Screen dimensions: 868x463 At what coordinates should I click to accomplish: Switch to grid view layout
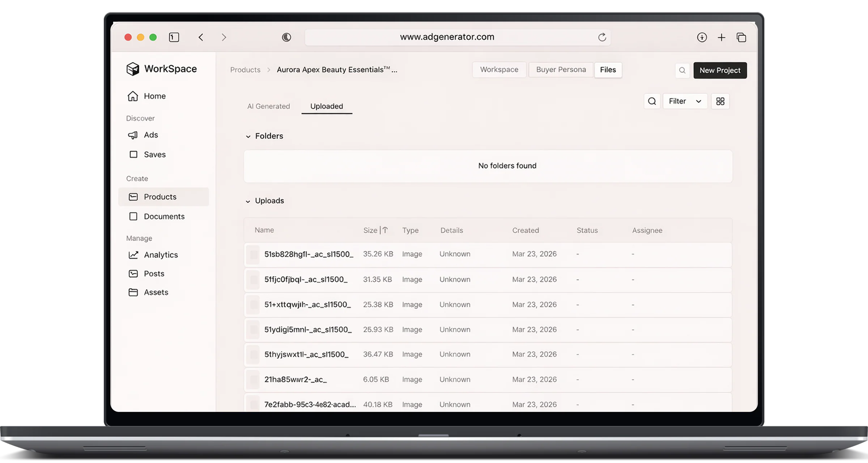pyautogui.click(x=720, y=101)
